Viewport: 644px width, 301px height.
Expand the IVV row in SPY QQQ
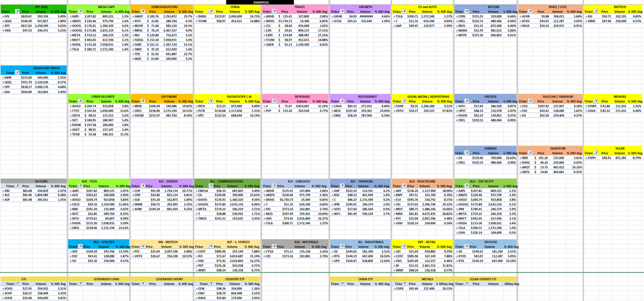point(2,17)
